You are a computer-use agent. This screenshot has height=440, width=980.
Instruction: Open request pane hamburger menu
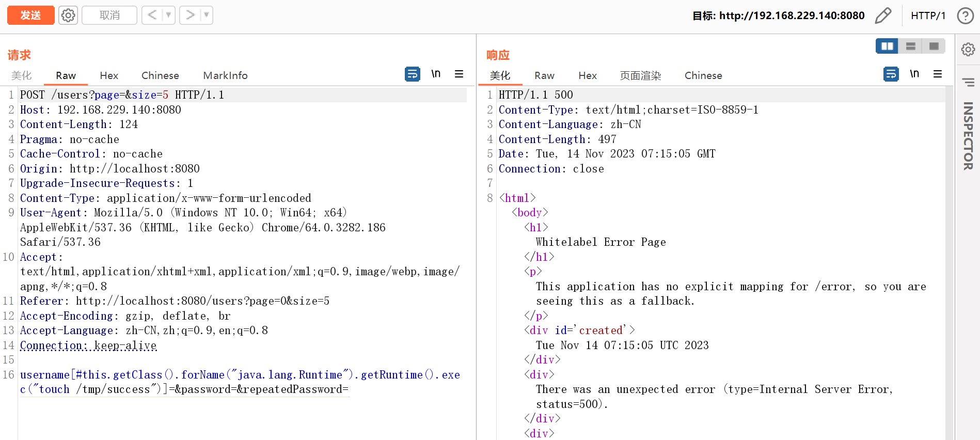tap(459, 74)
